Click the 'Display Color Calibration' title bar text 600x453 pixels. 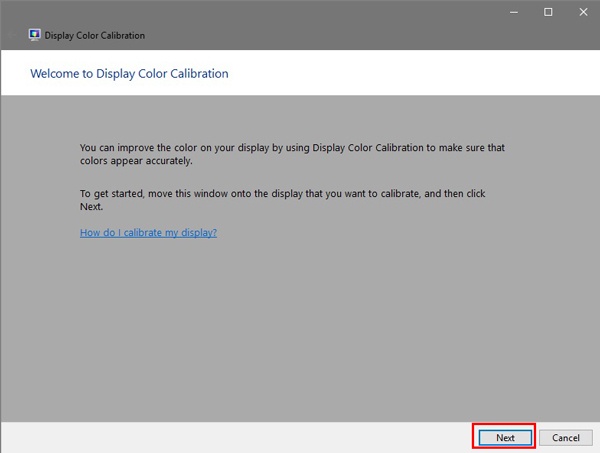click(x=95, y=35)
